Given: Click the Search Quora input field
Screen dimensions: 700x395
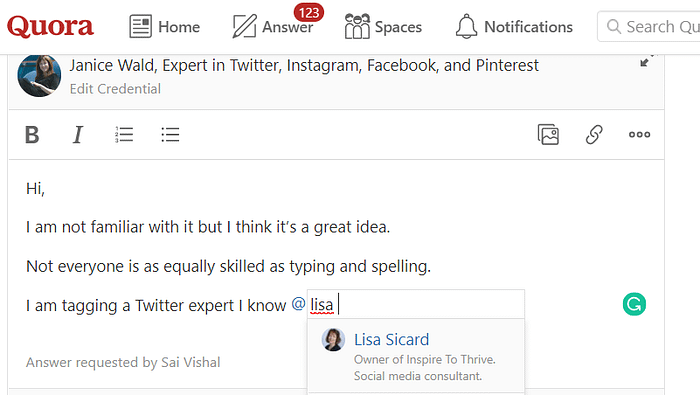Looking at the screenshot, I should 649,26.
